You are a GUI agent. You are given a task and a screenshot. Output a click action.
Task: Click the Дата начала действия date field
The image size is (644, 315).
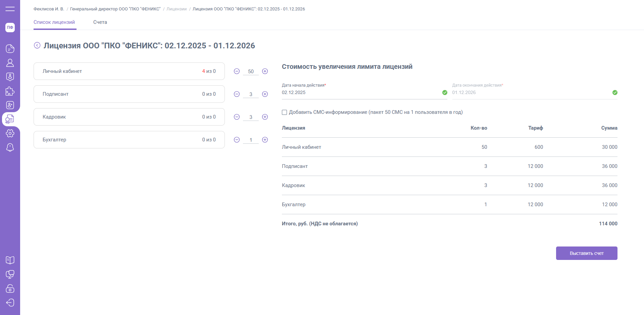361,93
